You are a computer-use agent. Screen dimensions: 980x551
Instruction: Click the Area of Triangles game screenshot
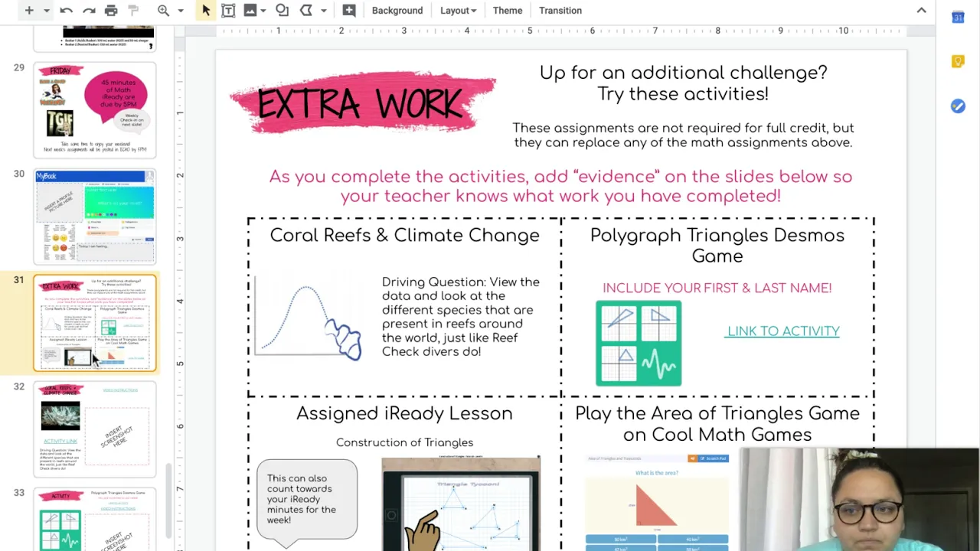click(x=658, y=502)
